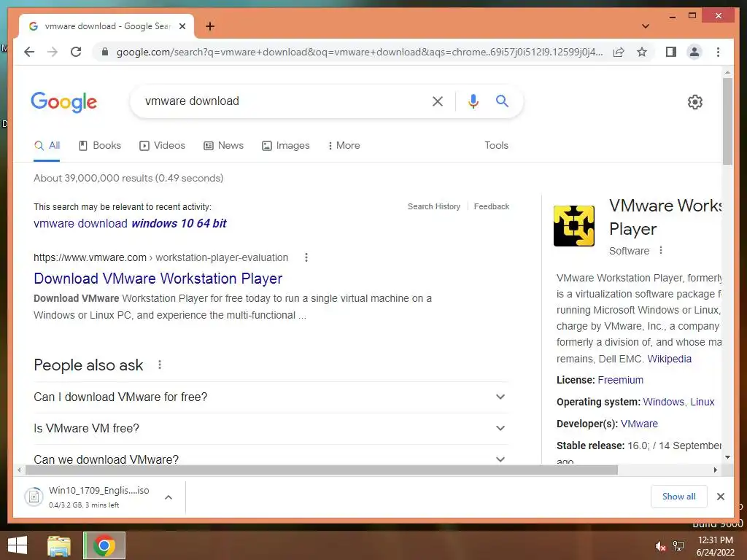Image resolution: width=747 pixels, height=560 pixels.
Task: Switch to the News tab
Action: [x=223, y=146]
